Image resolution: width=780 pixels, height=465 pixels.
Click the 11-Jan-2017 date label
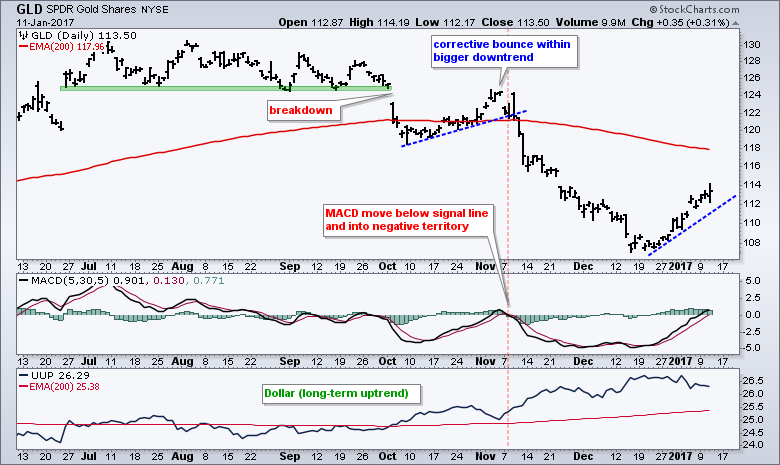pos(45,22)
